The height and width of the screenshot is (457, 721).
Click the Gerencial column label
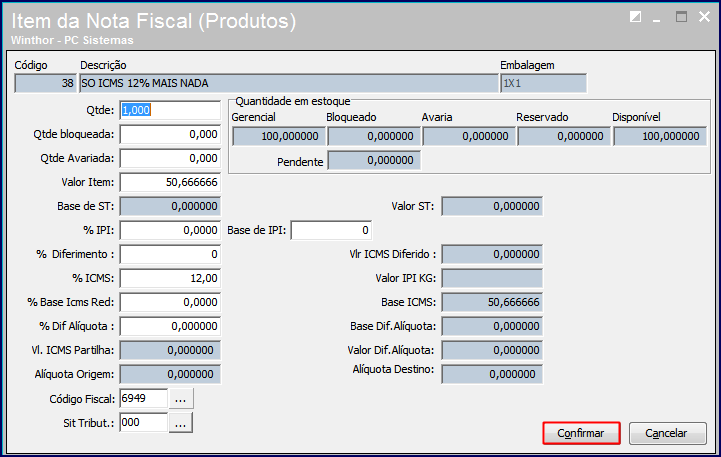[253, 117]
